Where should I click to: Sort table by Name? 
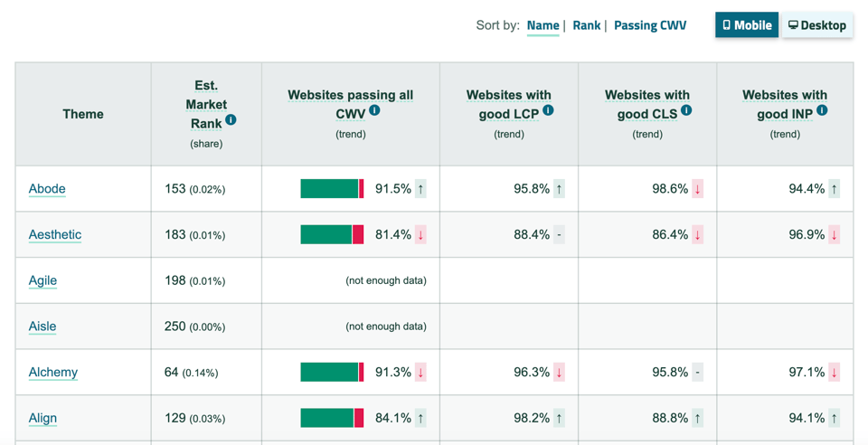pyautogui.click(x=542, y=25)
